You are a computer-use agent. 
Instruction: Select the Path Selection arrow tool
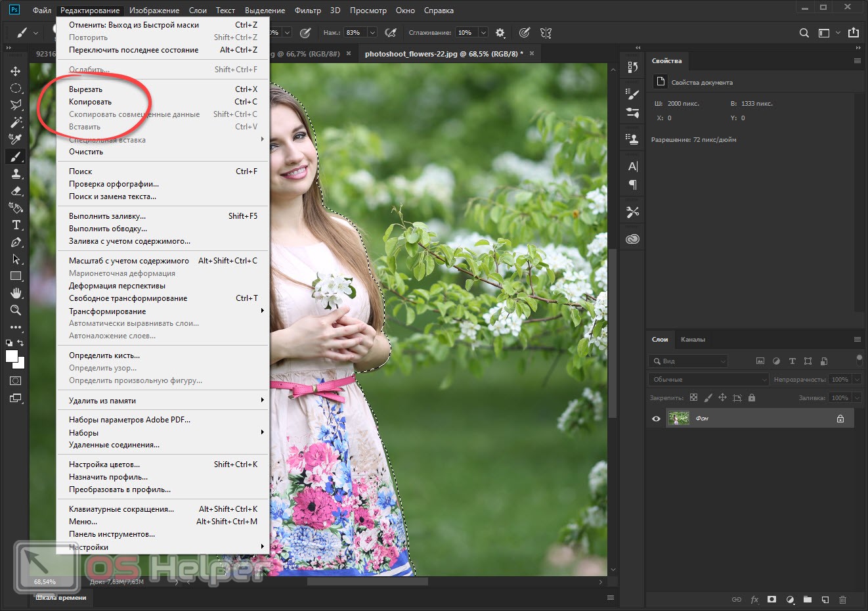[16, 259]
